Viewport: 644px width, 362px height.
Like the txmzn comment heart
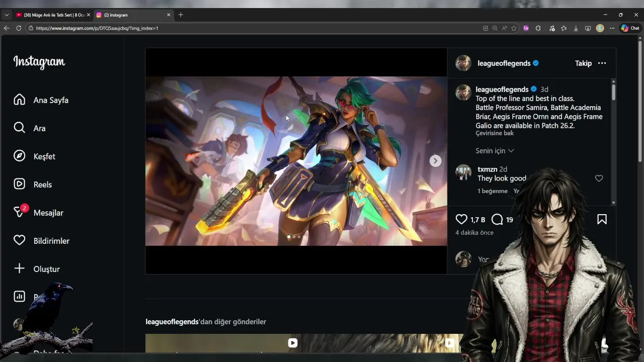click(599, 178)
